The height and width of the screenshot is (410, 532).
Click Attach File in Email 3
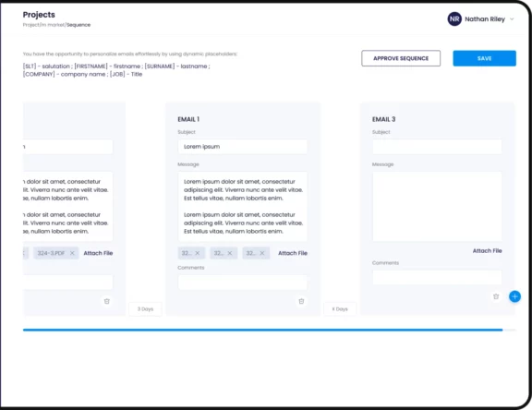click(x=488, y=250)
